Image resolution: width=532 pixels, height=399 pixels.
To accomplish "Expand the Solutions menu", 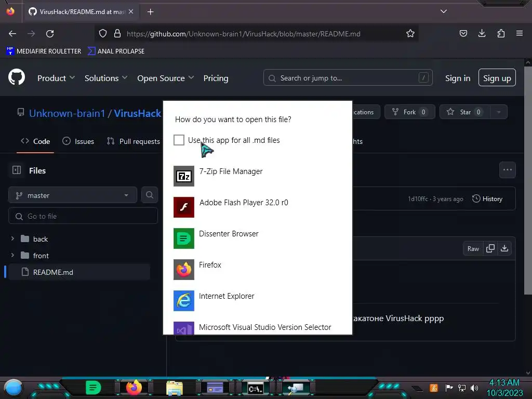I will pos(106,78).
